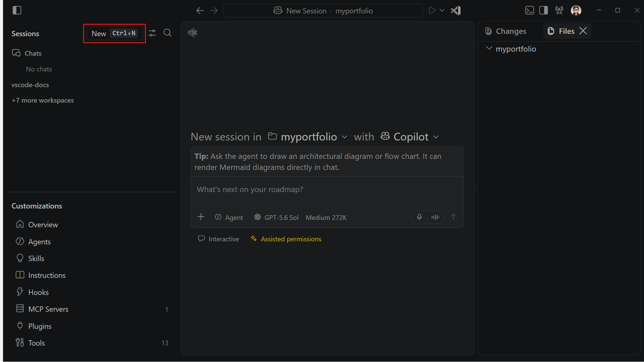The image size is (644, 362).
Task: Click the Agents icon in Customizations
Action: [x=20, y=241]
